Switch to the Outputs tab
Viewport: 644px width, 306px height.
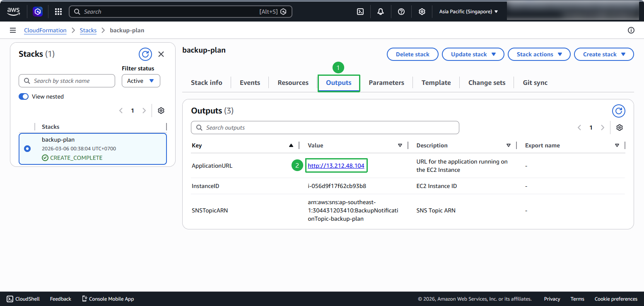click(339, 83)
